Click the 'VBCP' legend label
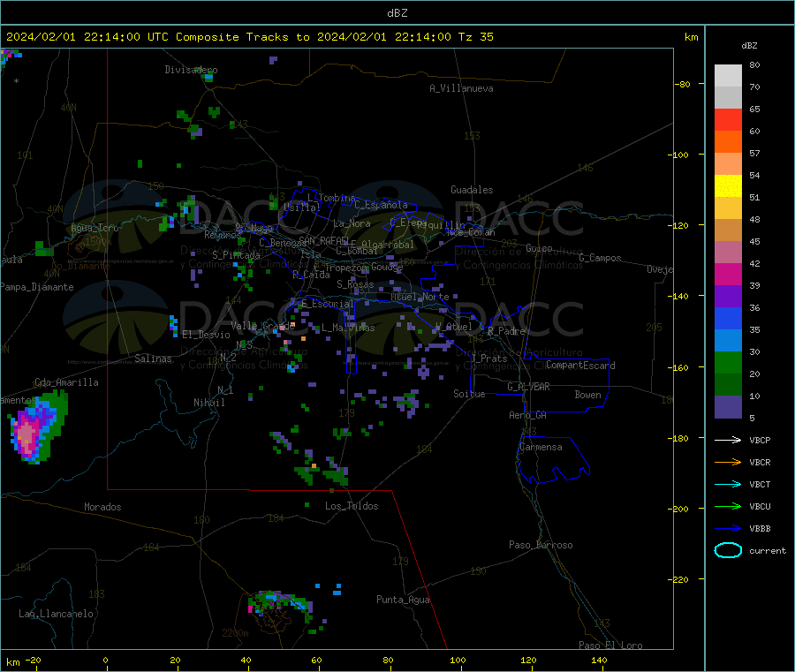Viewport: 795px width, 672px height. (760, 440)
